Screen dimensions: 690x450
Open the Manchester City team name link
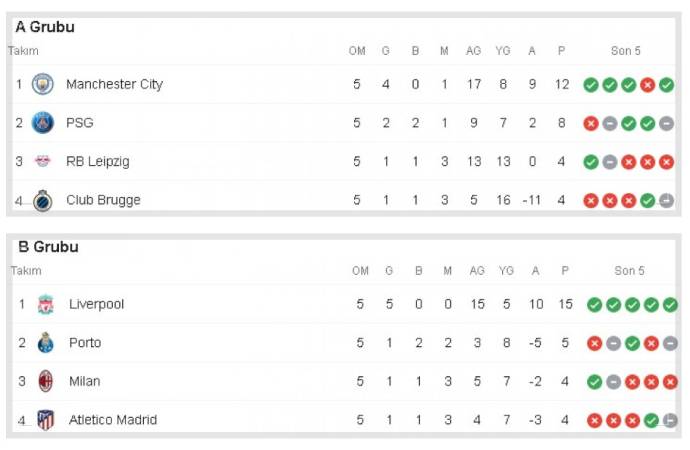[x=114, y=84]
